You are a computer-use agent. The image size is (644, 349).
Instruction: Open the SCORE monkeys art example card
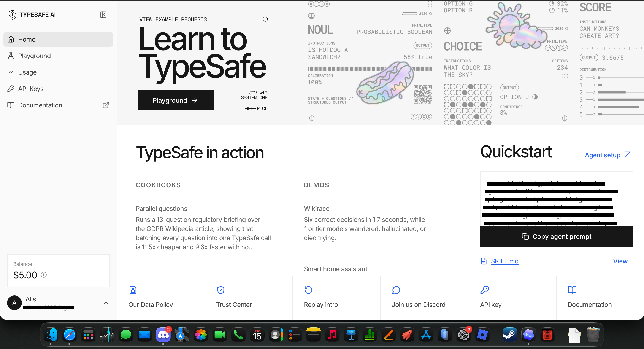click(x=611, y=60)
